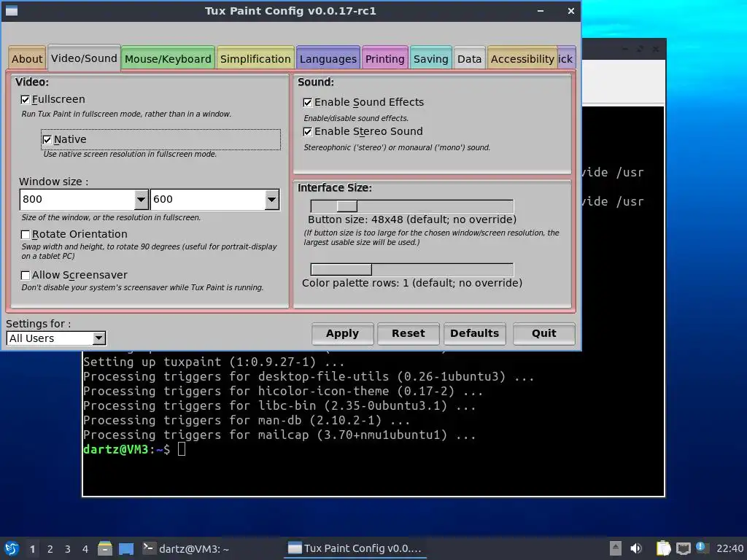This screenshot has width=747, height=560.
Task: Click the terminal icon in taskbar
Action: coord(148,548)
